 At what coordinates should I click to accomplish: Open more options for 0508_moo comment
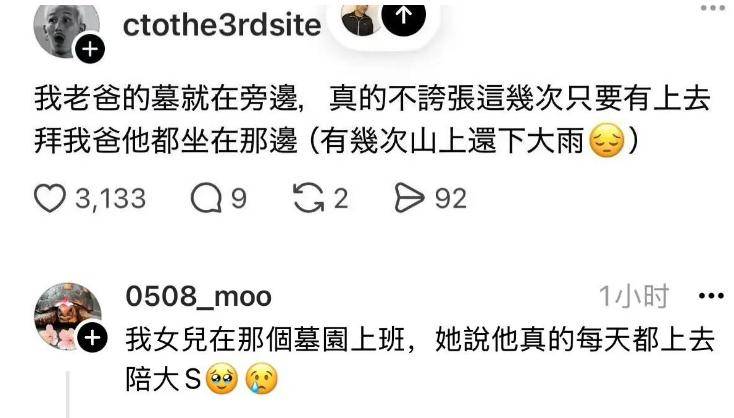tap(711, 296)
